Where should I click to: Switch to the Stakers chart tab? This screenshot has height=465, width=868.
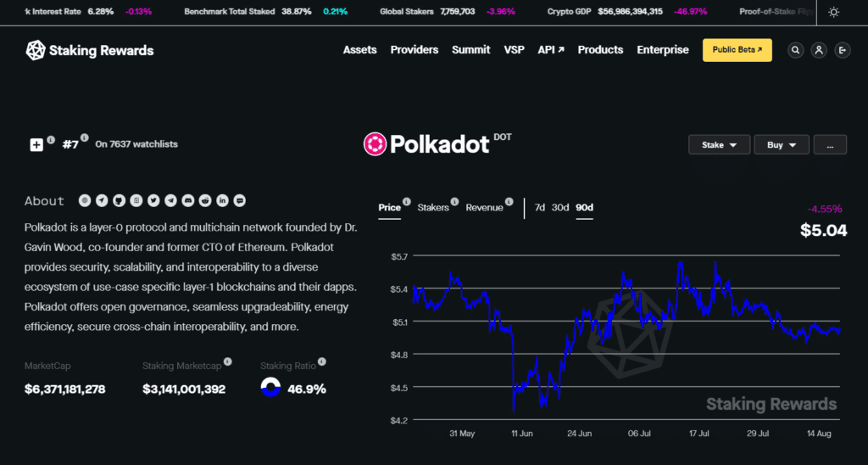[x=433, y=207]
